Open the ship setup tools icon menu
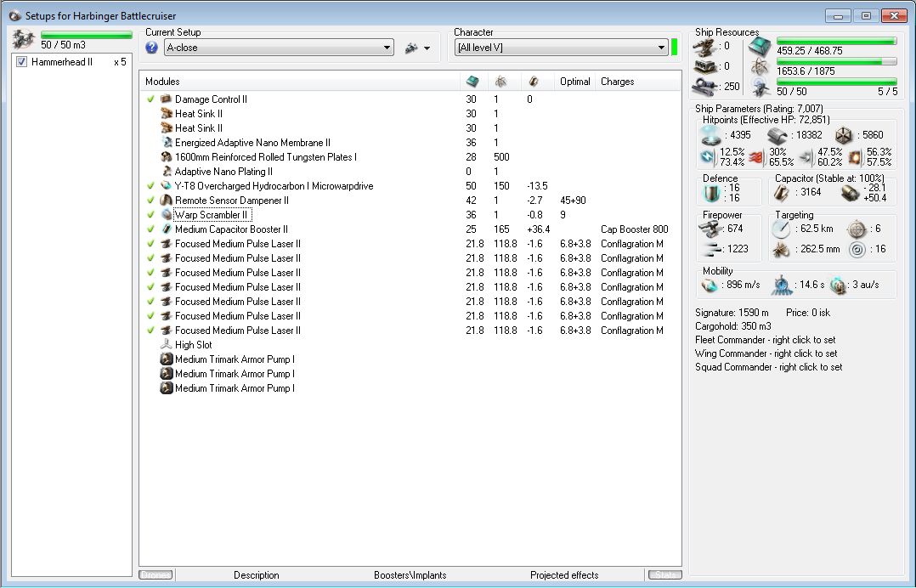The height and width of the screenshot is (588, 916). [411, 48]
